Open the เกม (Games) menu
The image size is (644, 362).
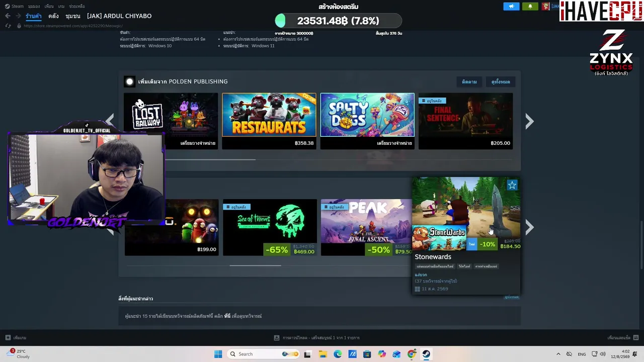point(61,7)
